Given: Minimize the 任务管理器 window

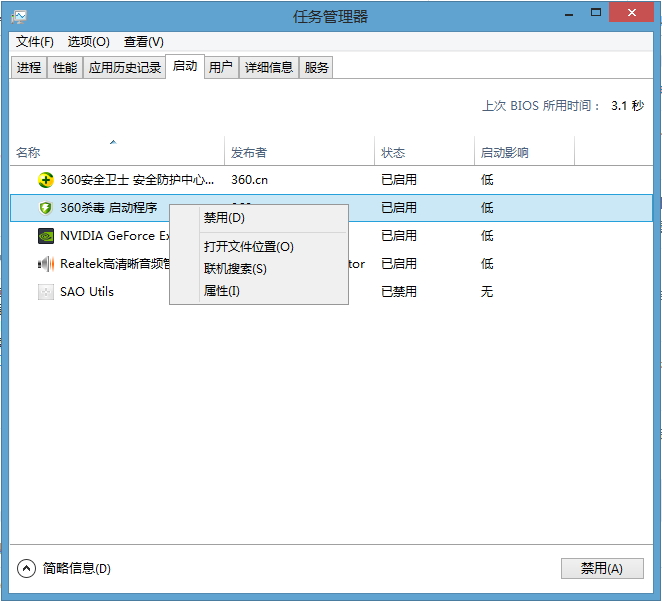Looking at the screenshot, I should [569, 14].
